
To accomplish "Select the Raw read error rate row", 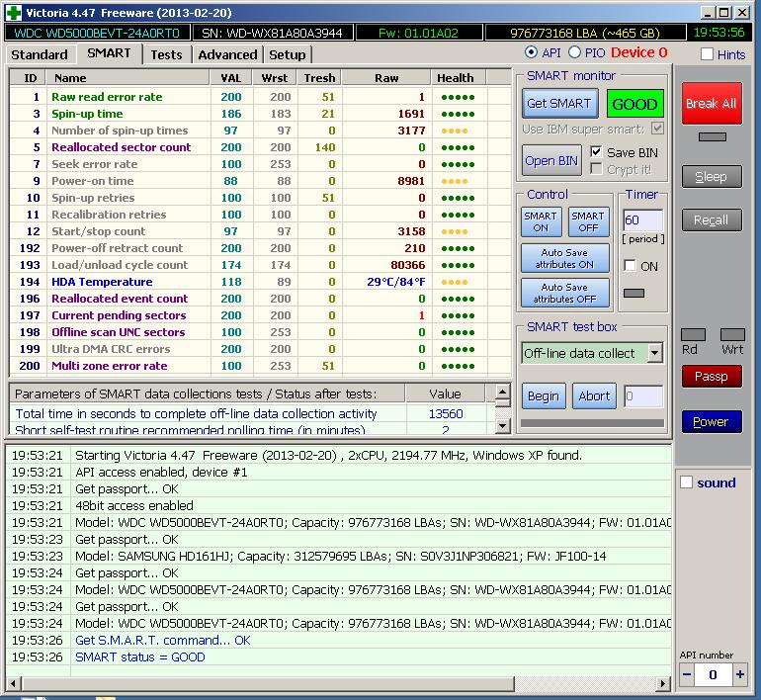I will coord(260,97).
